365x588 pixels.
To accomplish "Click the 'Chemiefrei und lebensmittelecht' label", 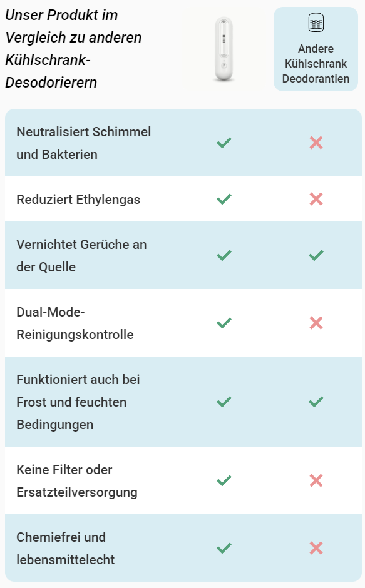I will point(66,548).
